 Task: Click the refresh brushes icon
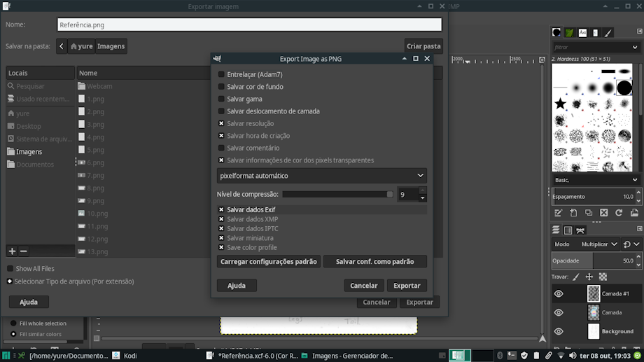click(619, 213)
